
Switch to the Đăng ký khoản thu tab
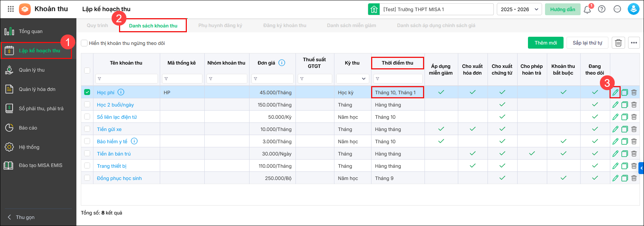(x=285, y=26)
